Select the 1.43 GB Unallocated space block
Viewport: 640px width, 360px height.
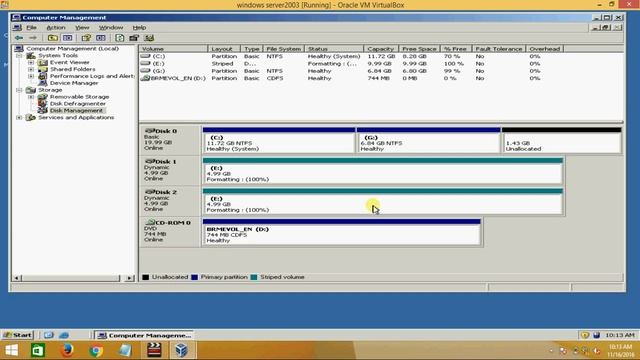[562, 140]
